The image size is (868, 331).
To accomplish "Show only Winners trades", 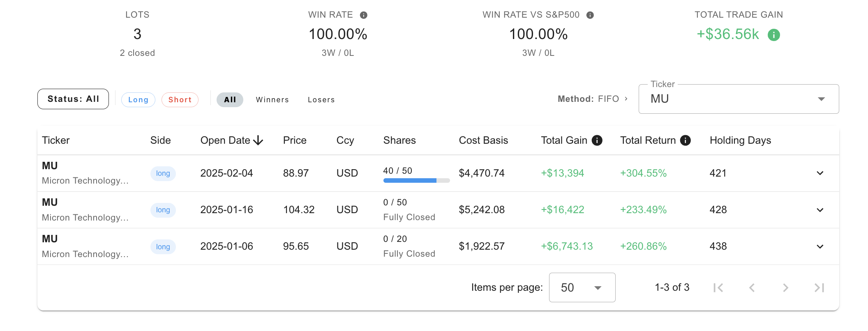I will click(x=272, y=100).
